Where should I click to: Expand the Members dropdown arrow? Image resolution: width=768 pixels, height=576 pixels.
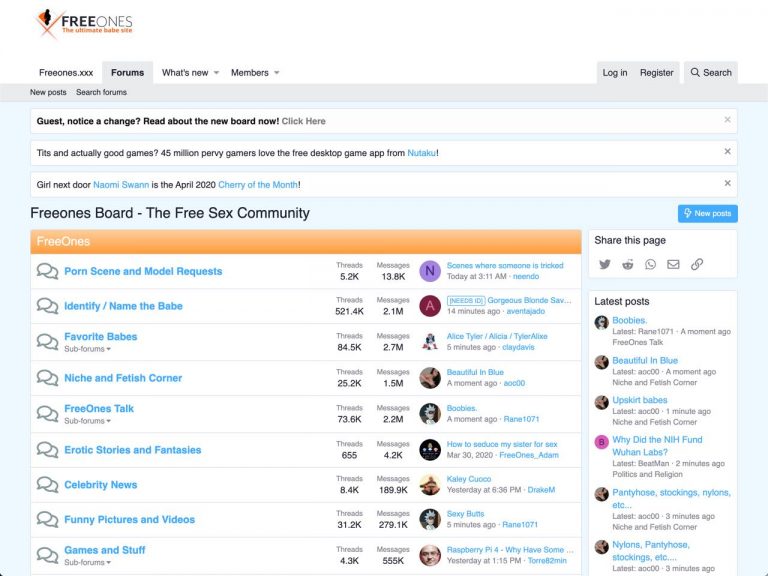click(x=277, y=73)
